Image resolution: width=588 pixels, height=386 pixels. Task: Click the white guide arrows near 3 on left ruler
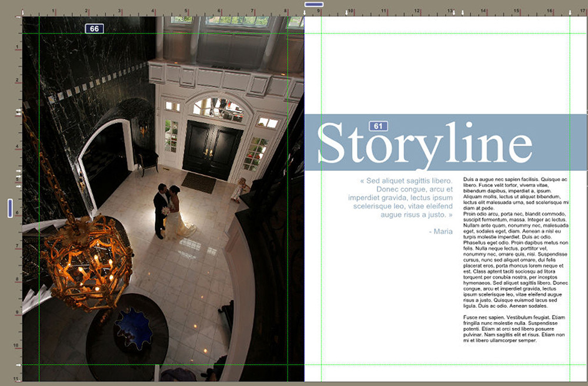click(x=18, y=110)
